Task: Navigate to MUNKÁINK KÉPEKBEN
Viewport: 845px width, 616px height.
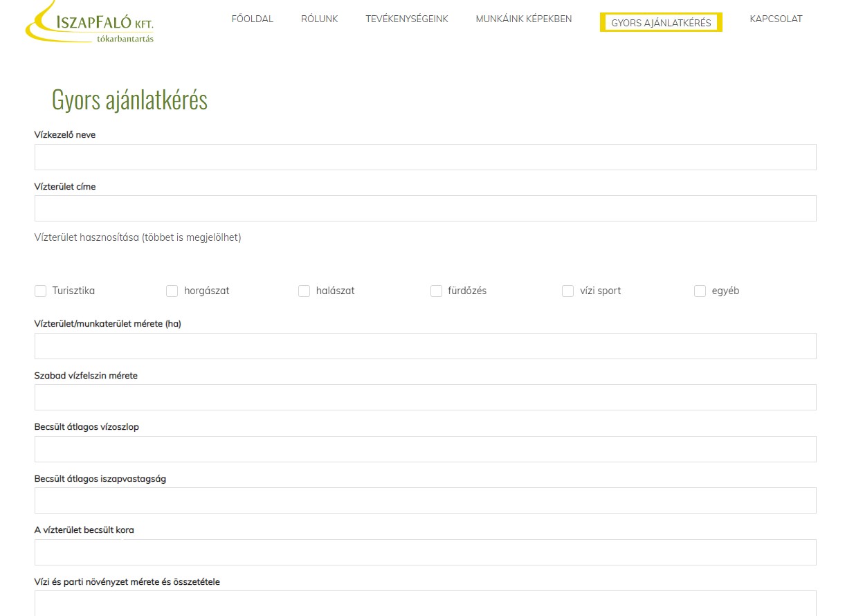Action: point(524,19)
